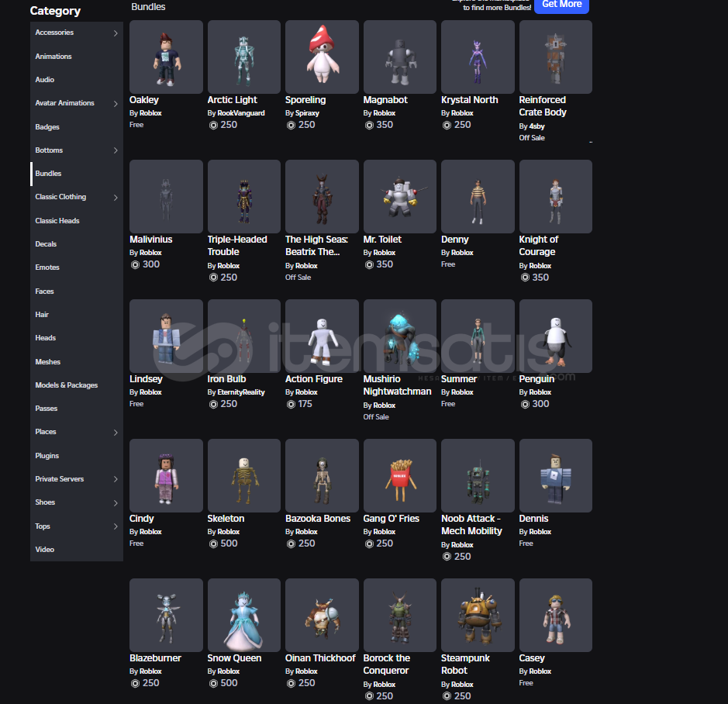View the Krystal North bundle image
The image size is (728, 704).
pyautogui.click(x=478, y=57)
